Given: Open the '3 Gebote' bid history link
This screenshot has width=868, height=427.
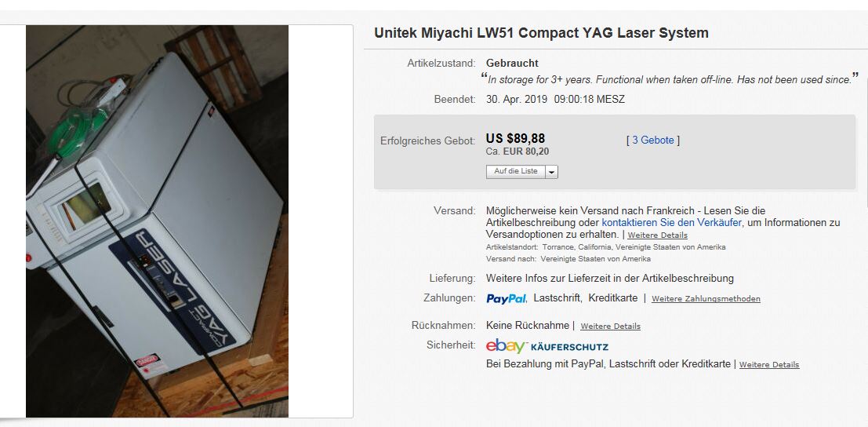Looking at the screenshot, I should tap(653, 141).
